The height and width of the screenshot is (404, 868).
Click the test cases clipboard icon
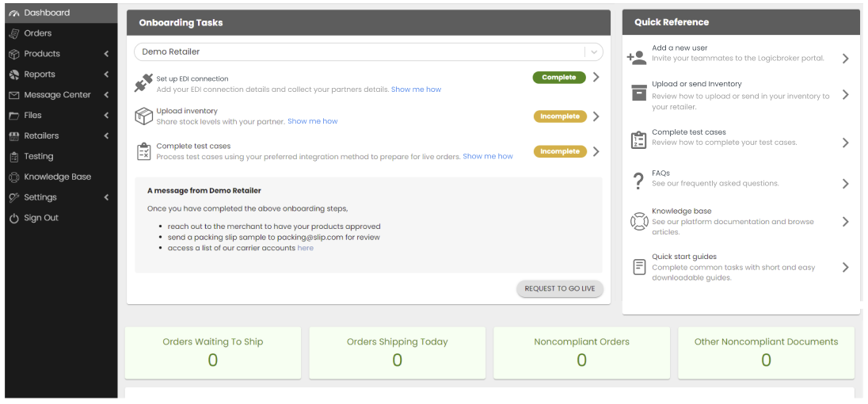(x=143, y=151)
